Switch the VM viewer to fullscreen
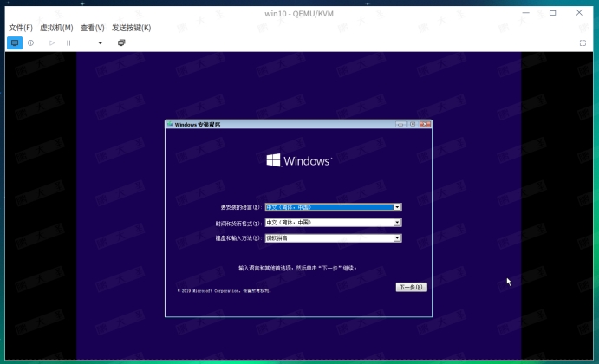Image resolution: width=599 pixels, height=364 pixels. 583,42
